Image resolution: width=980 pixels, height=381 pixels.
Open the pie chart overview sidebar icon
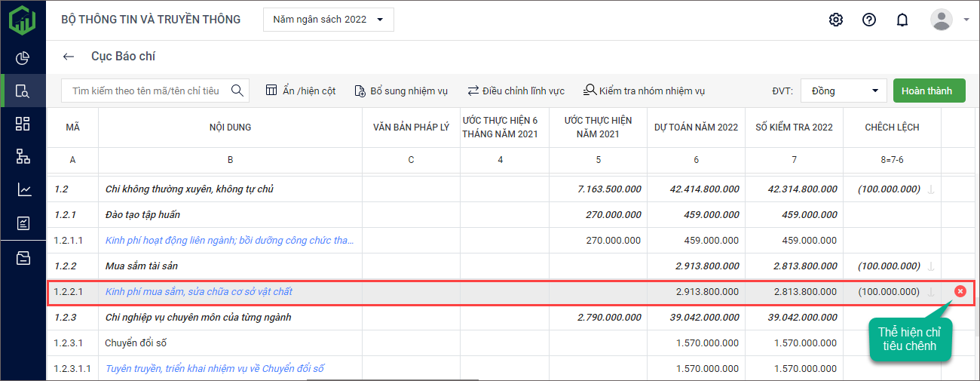(23, 58)
